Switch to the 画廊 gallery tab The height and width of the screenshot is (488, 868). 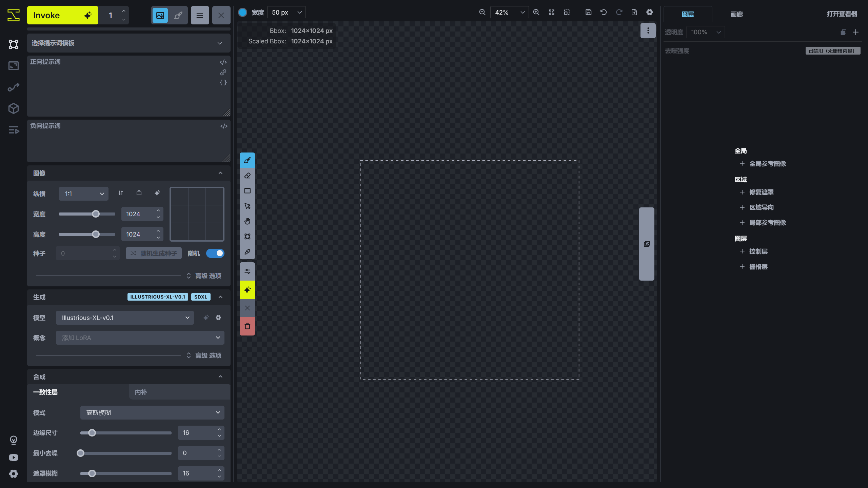pyautogui.click(x=736, y=14)
